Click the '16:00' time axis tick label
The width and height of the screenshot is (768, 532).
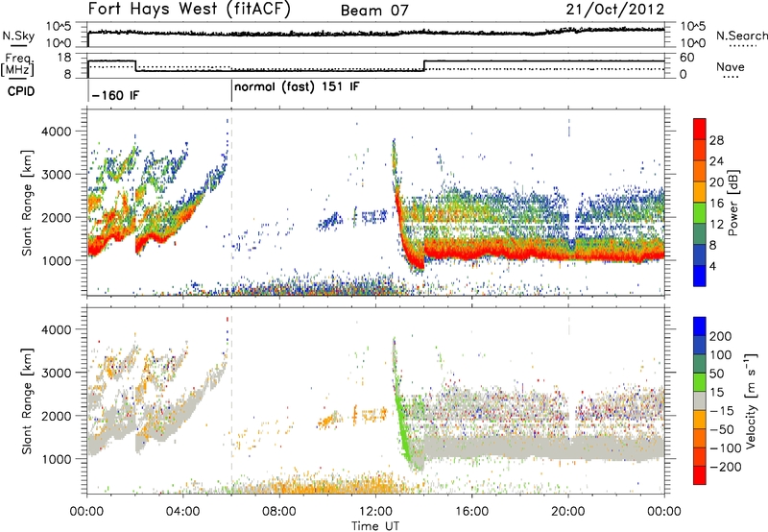coord(471,512)
